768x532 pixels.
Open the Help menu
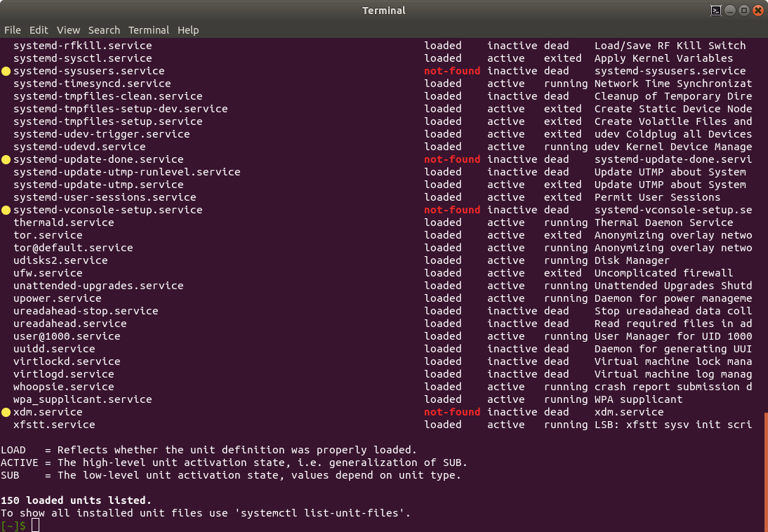tap(187, 30)
